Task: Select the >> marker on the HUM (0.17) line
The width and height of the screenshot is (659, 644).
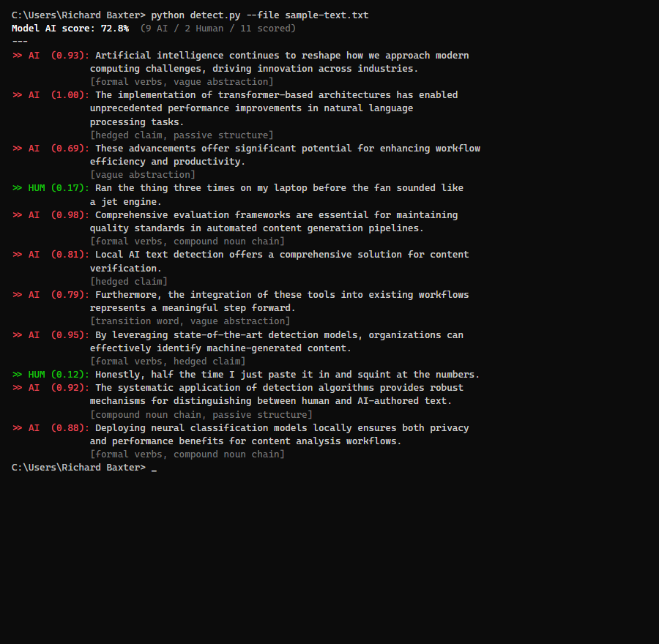Action: (x=17, y=187)
